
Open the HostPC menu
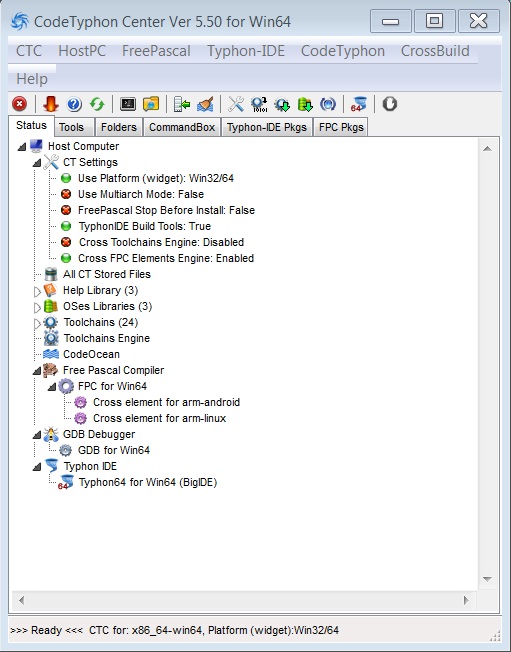[82, 51]
